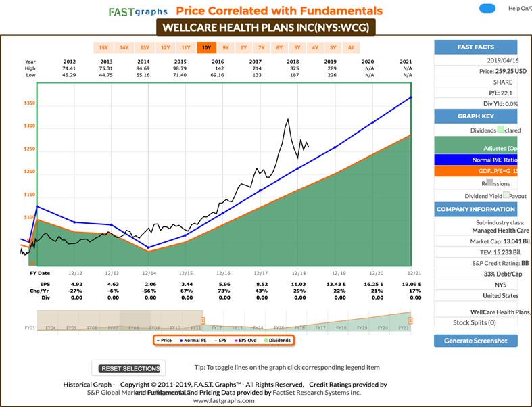Switch to the 4Y time range
The image size is (532, 407).
[315, 47]
